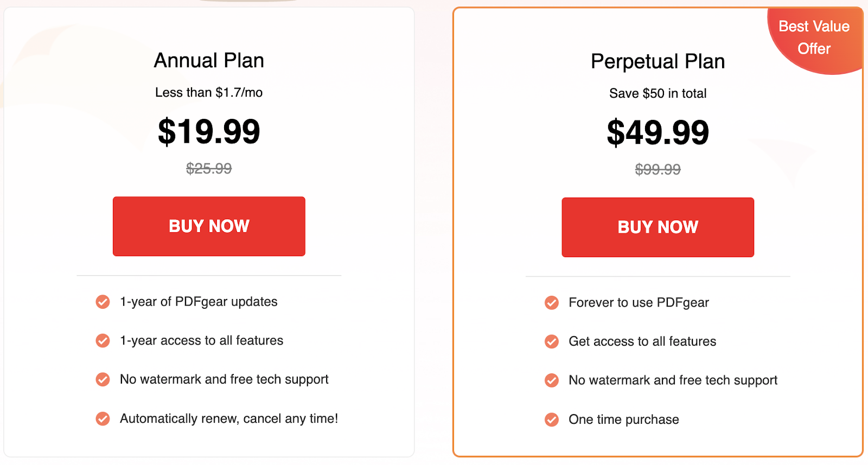
Task: Click checkmark beside Get access to all features
Action: [552, 341]
